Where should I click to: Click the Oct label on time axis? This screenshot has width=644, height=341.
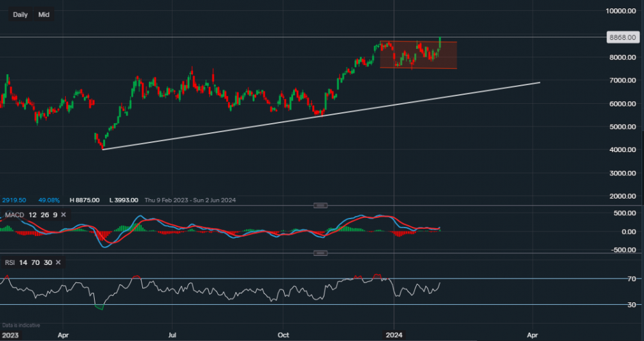[x=282, y=335]
